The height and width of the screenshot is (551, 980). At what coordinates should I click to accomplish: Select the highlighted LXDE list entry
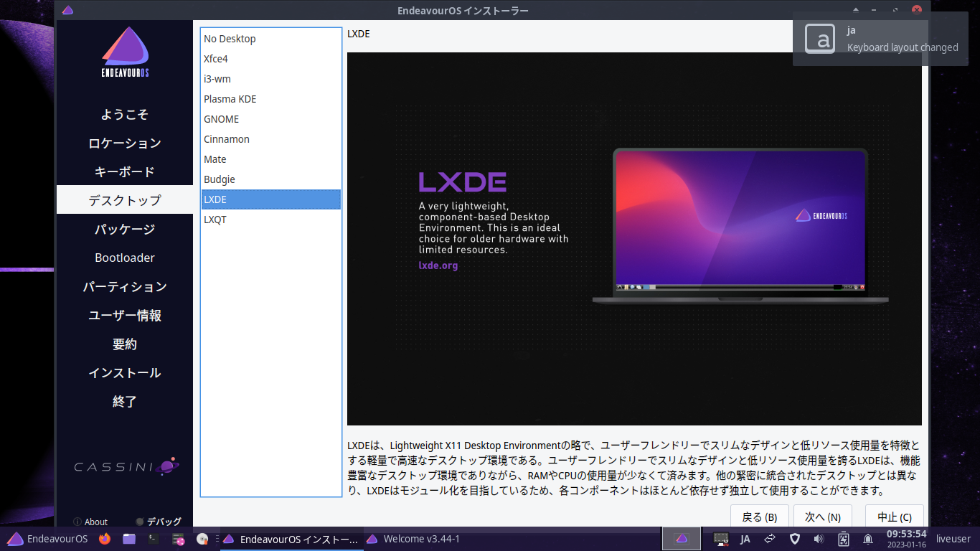270,199
